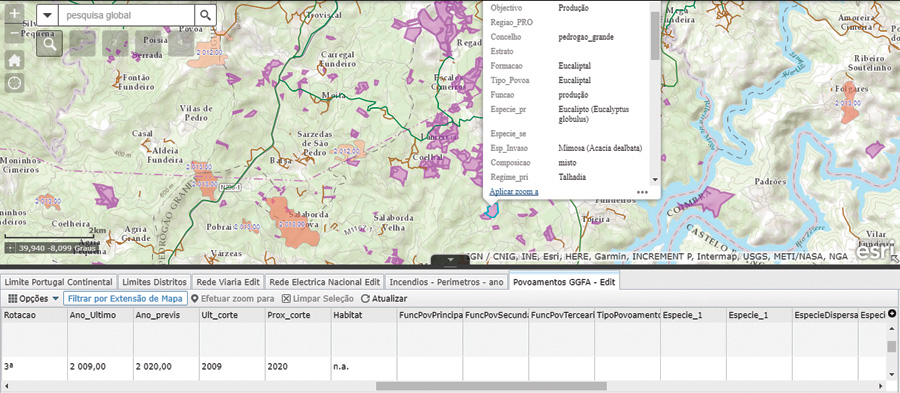Screen dimensions: 900x393
Task: Click coordinates readout 39,940 -8,099 Graus
Action: point(51,248)
